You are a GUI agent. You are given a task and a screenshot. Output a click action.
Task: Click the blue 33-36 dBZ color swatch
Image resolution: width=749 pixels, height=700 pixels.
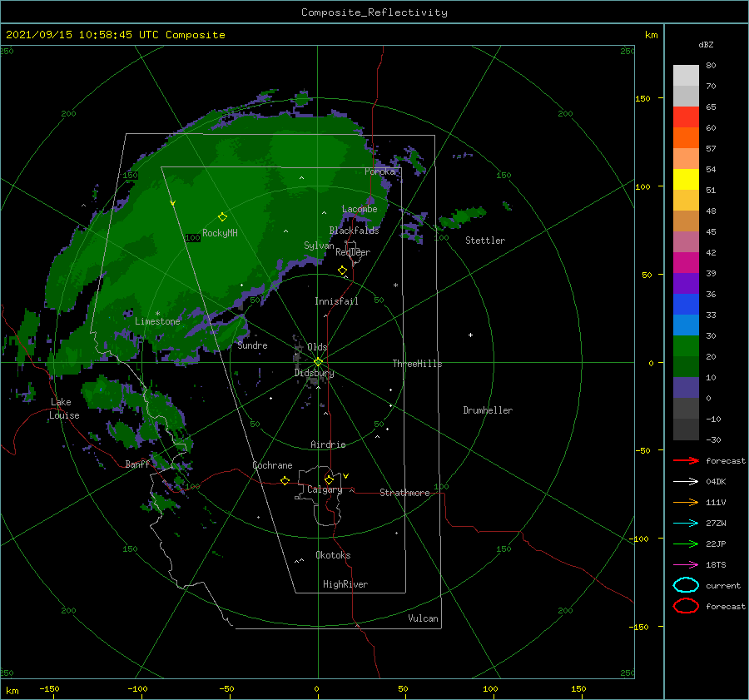686,304
